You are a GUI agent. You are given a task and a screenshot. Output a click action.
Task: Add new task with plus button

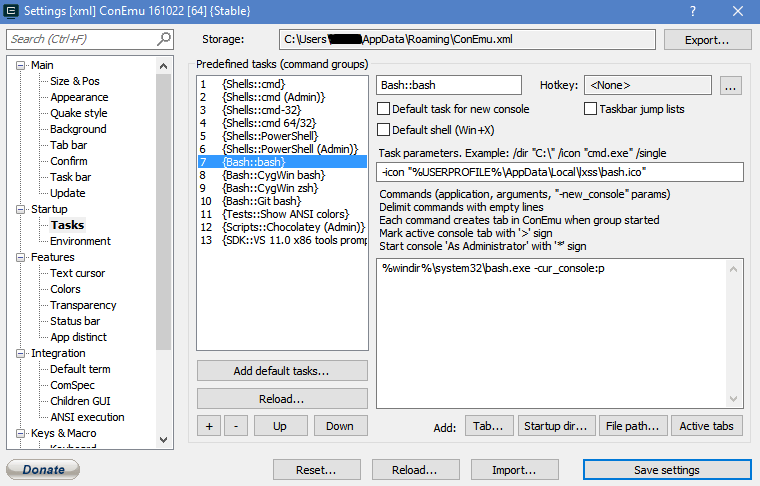[x=209, y=426]
